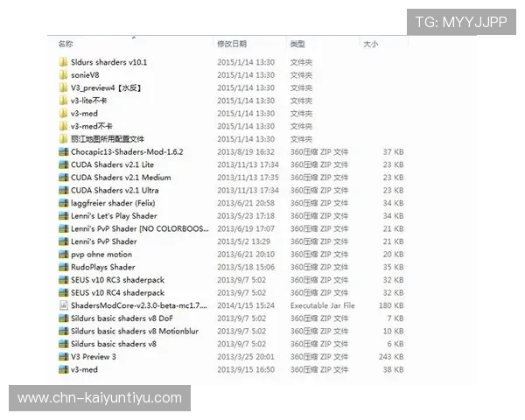This screenshot has height=420, width=525.
Task: Select file name Lenni's Let's Play Shader
Action: 114,216
